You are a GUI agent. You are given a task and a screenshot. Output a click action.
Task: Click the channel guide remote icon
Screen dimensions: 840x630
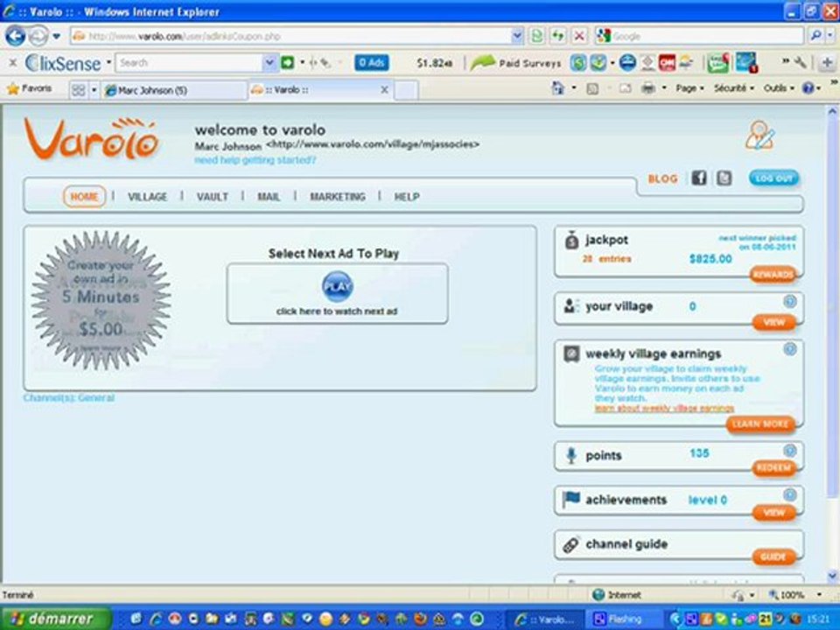[571, 545]
